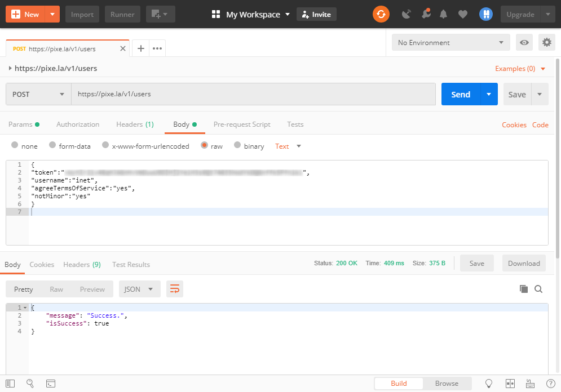Open keyboard shortcuts icon
The width and height of the screenshot is (561, 392).
pyautogui.click(x=530, y=384)
